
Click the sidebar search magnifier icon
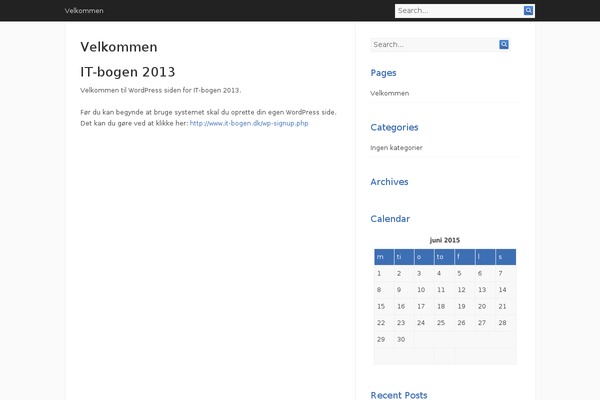click(504, 44)
